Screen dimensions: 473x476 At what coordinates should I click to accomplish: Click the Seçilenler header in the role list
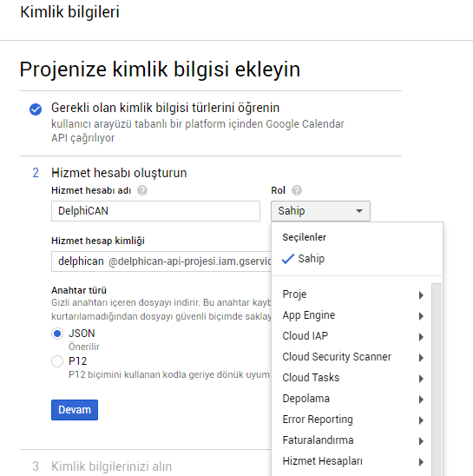(x=305, y=237)
